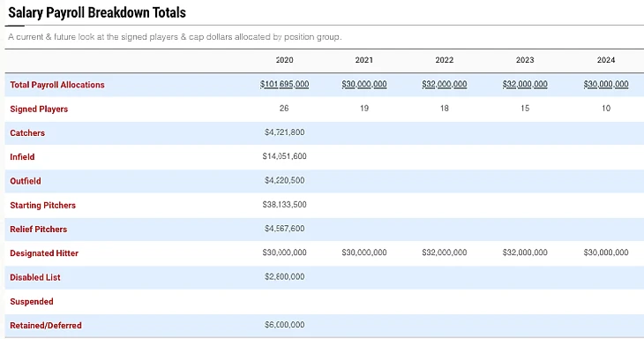Click the Relief Pitchers row label
The height and width of the screenshot is (339, 644).
pyautogui.click(x=39, y=229)
